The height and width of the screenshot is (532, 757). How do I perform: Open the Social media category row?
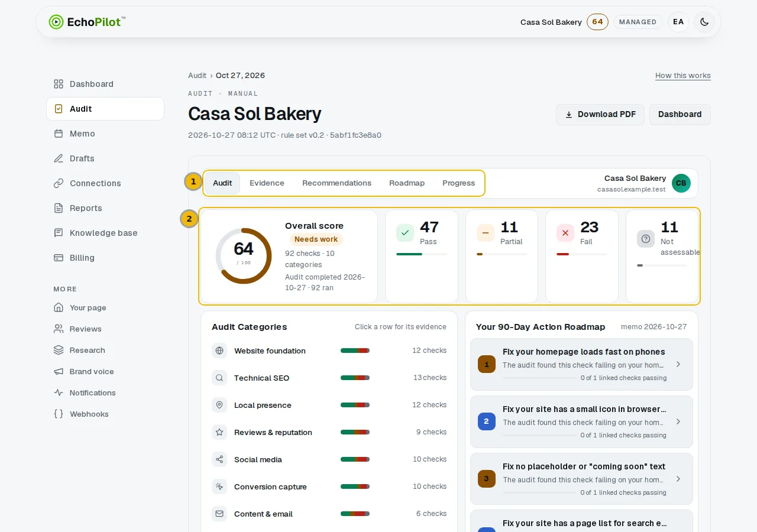click(329, 459)
